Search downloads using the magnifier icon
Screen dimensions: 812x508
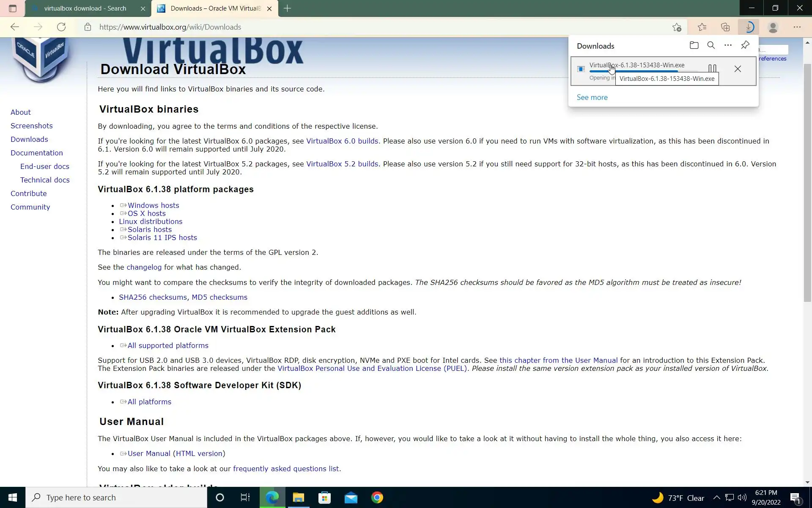(x=711, y=45)
